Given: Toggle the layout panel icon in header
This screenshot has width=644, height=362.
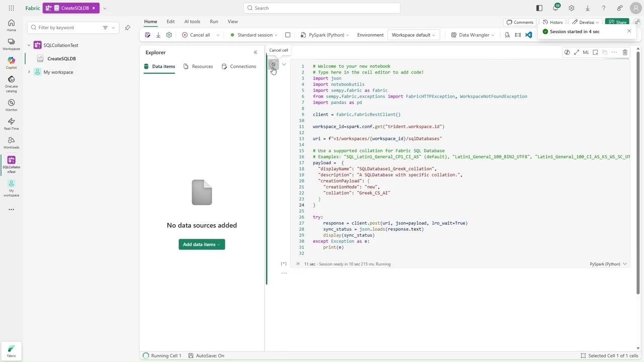Looking at the screenshot, I should (x=539, y=8).
